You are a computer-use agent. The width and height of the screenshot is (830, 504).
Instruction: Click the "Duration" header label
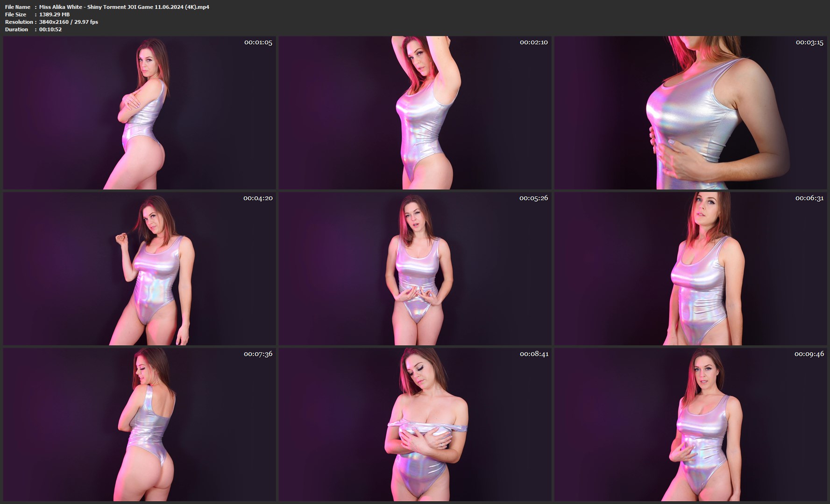point(16,29)
